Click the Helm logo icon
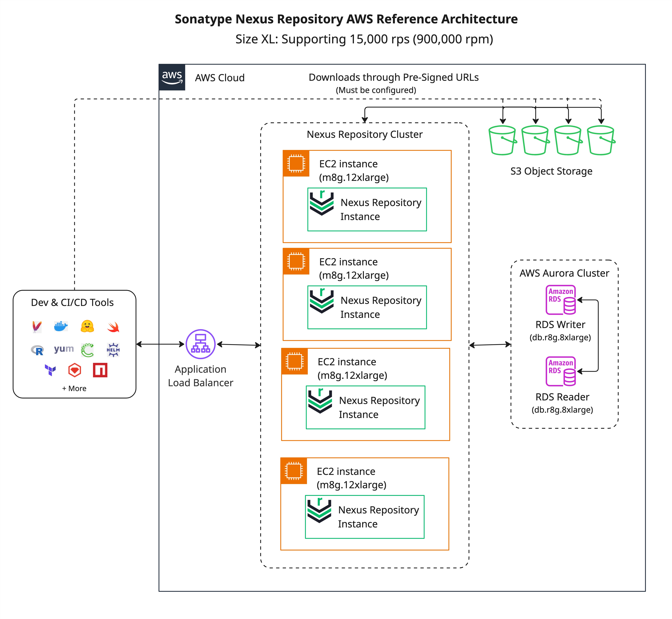The image size is (672, 619). [x=113, y=350]
